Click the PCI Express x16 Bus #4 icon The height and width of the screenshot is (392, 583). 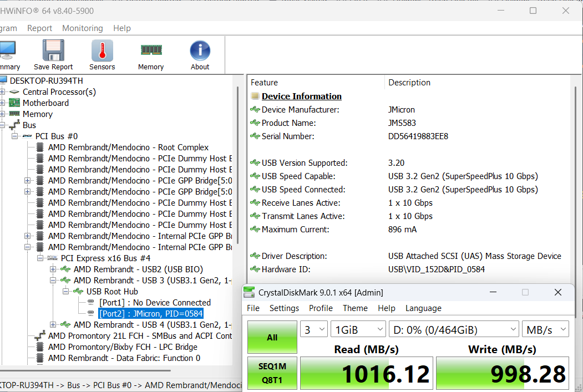tap(53, 258)
